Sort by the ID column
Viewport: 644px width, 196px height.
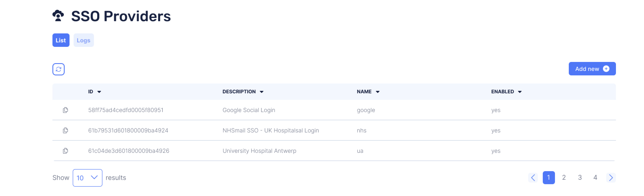tap(95, 92)
